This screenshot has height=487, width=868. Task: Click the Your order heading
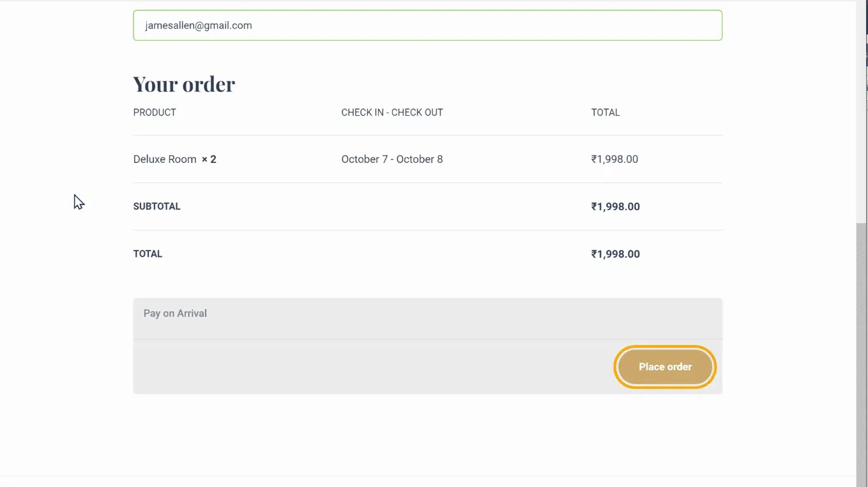pyautogui.click(x=184, y=84)
